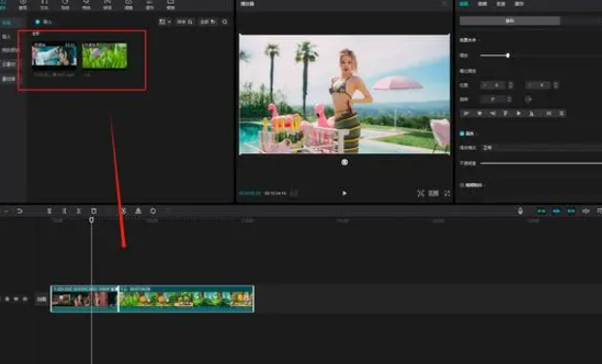The image size is (602, 364).
Task: Click the X position input field
Action: coord(493,85)
